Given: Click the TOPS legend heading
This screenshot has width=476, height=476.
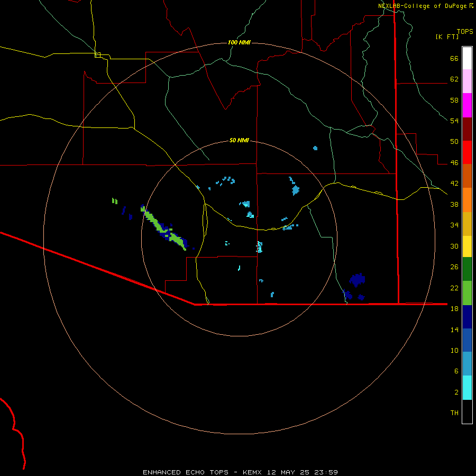Looking at the screenshot, I should point(465,31).
